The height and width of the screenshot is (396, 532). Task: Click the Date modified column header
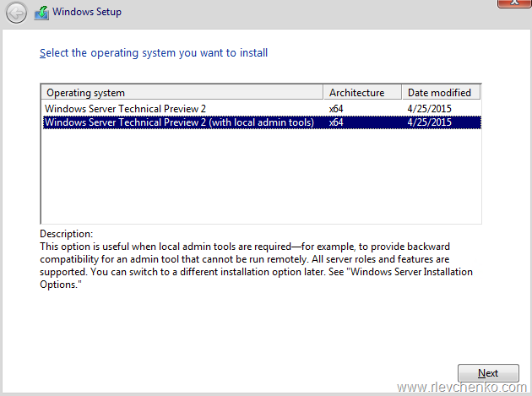tap(439, 93)
